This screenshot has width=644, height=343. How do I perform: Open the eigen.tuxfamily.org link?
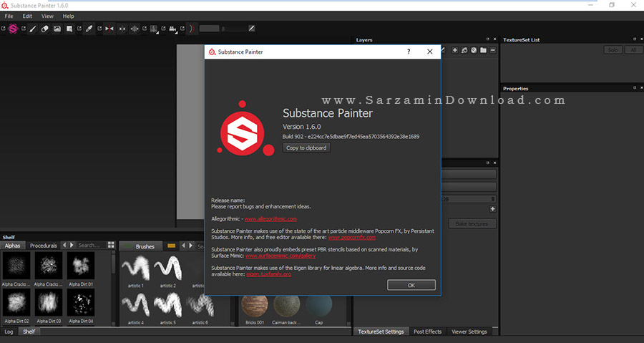(268, 274)
